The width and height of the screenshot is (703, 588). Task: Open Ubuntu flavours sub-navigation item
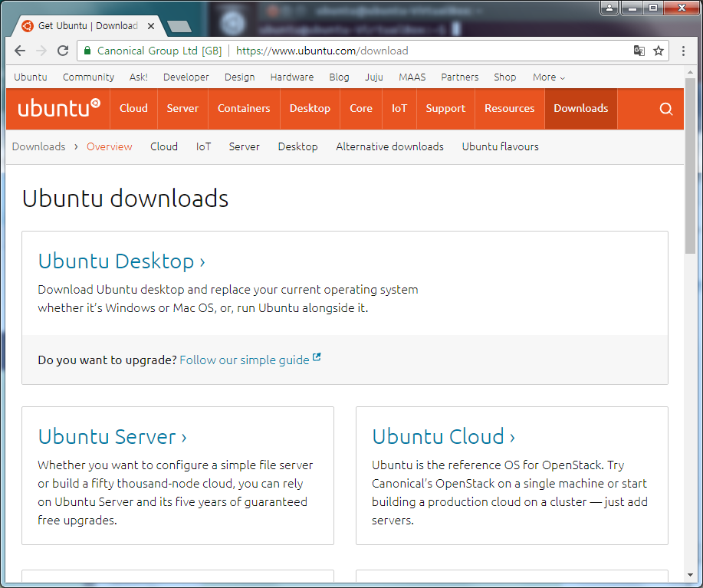501,146
